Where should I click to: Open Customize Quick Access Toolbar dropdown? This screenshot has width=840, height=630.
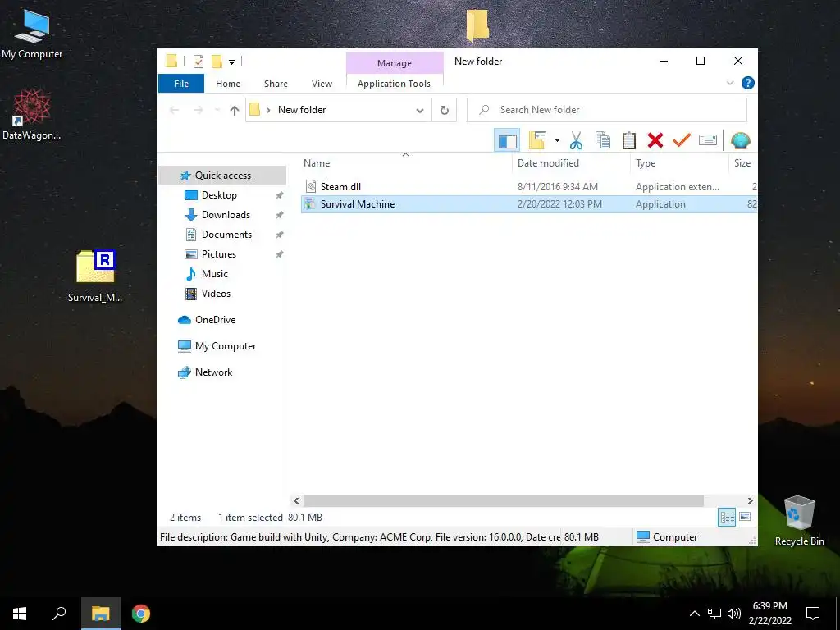(x=231, y=62)
